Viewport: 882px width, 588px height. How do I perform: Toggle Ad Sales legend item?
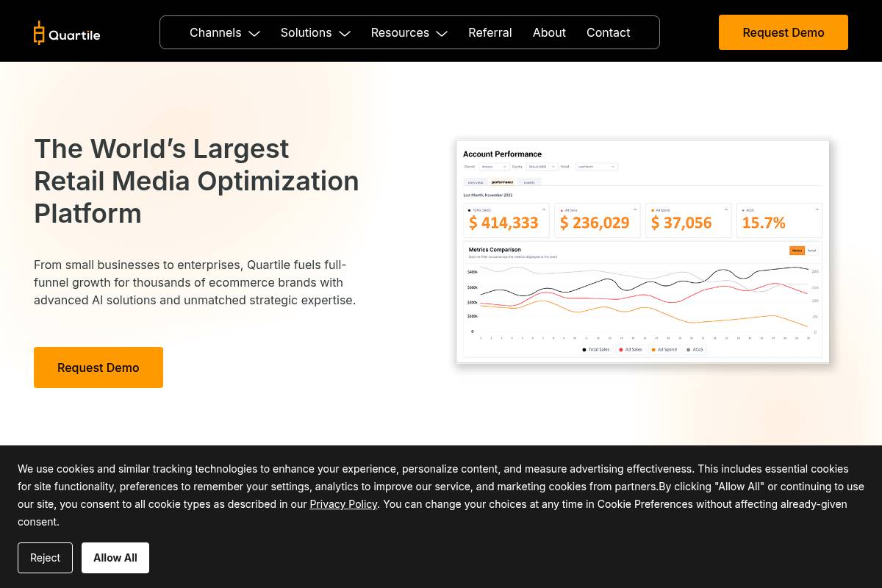631,350
